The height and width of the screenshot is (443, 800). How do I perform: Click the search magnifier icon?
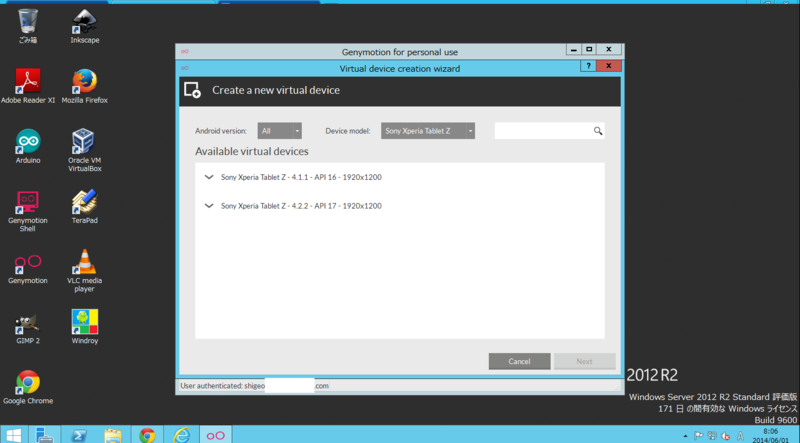pos(598,131)
